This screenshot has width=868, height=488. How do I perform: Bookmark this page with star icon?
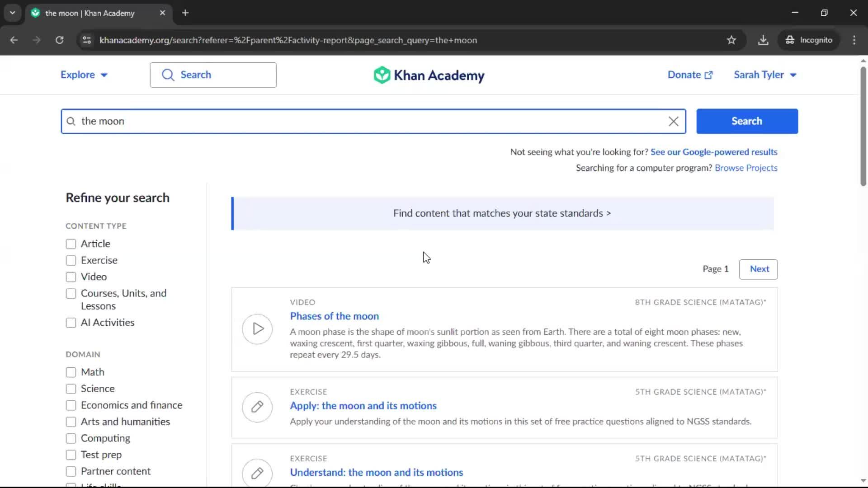731,40
